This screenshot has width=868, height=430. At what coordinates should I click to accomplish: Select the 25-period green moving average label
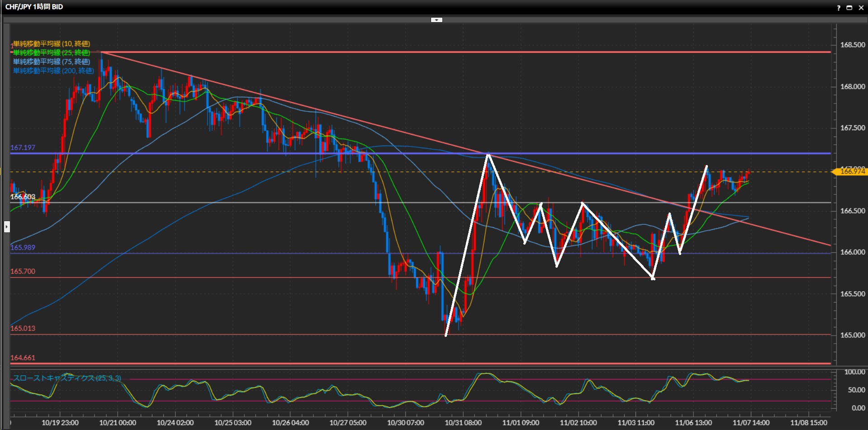51,53
